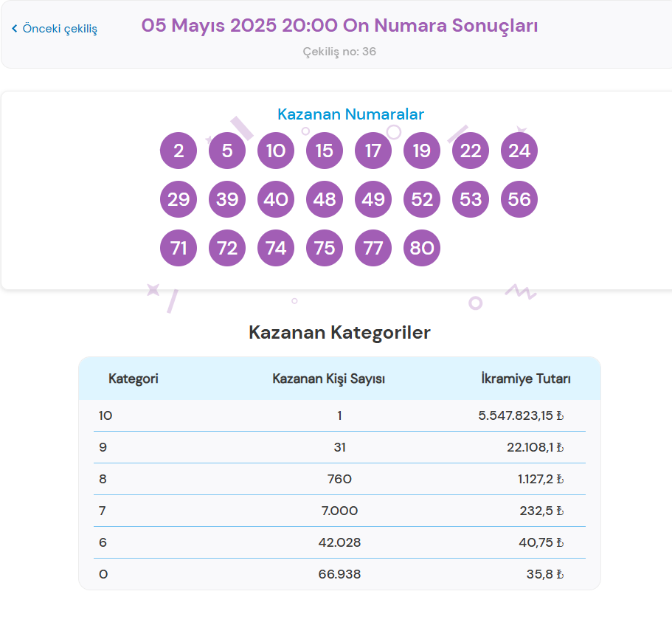The image size is (672, 625).
Task: Click the Kazanan Numaralar heading
Action: click(350, 114)
